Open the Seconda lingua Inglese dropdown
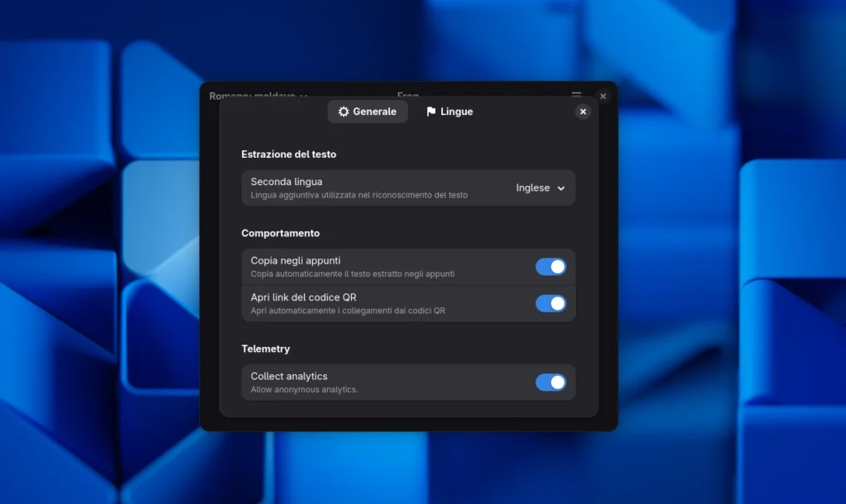Viewport: 846px width, 504px height. pyautogui.click(x=540, y=188)
